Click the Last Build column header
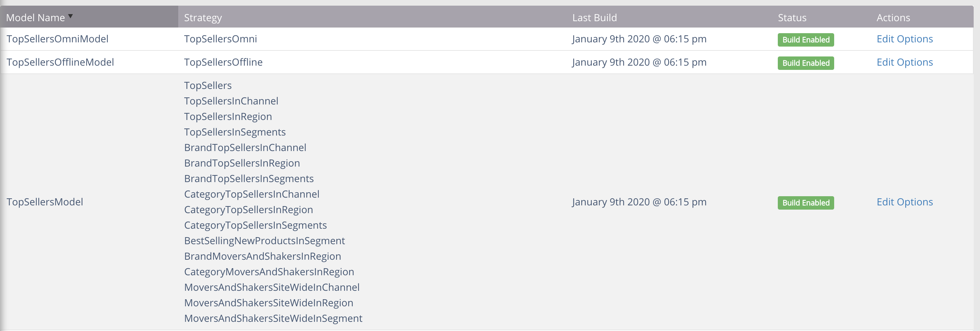The height and width of the screenshot is (331, 980). click(x=594, y=18)
